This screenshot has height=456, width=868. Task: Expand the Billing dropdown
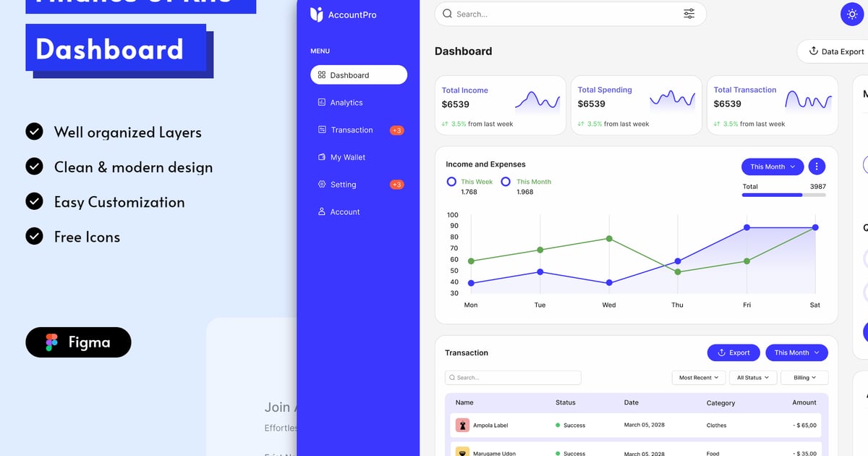805,378
